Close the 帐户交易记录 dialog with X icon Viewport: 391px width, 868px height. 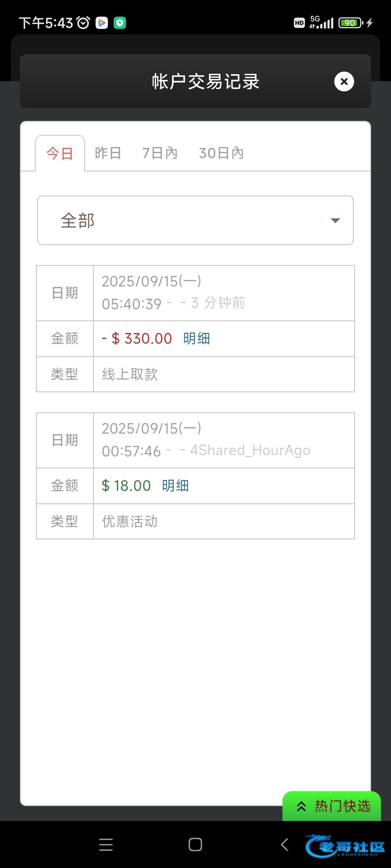pyautogui.click(x=344, y=82)
